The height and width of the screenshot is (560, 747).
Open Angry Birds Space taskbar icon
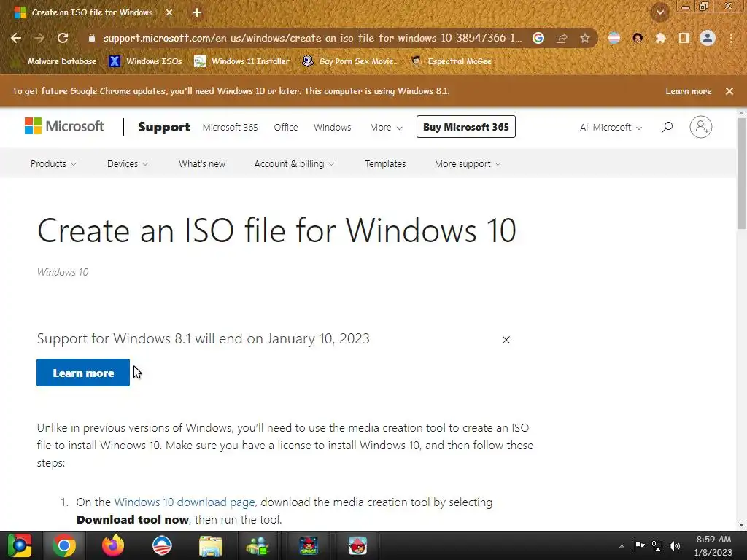tap(309, 545)
